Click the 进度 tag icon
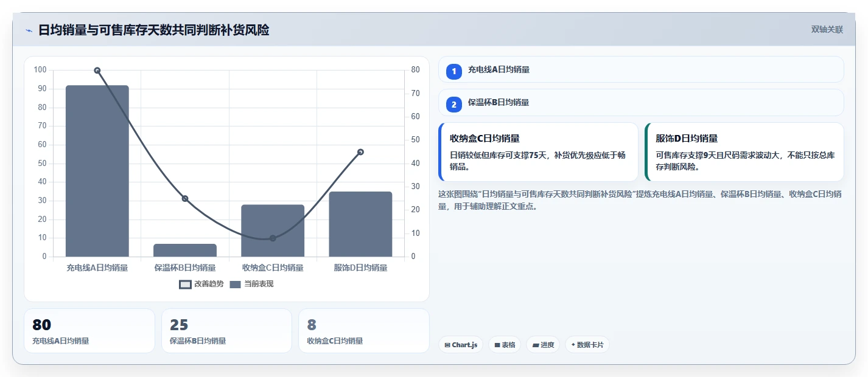This screenshot has width=868, height=377. 535,345
